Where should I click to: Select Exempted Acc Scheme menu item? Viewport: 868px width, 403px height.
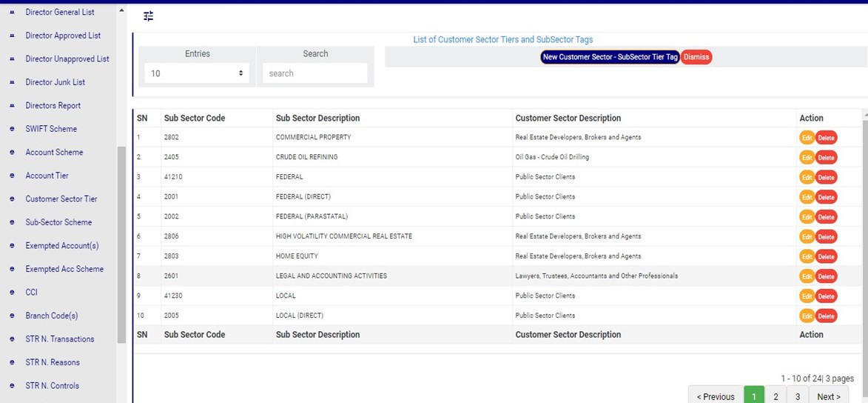click(x=64, y=269)
